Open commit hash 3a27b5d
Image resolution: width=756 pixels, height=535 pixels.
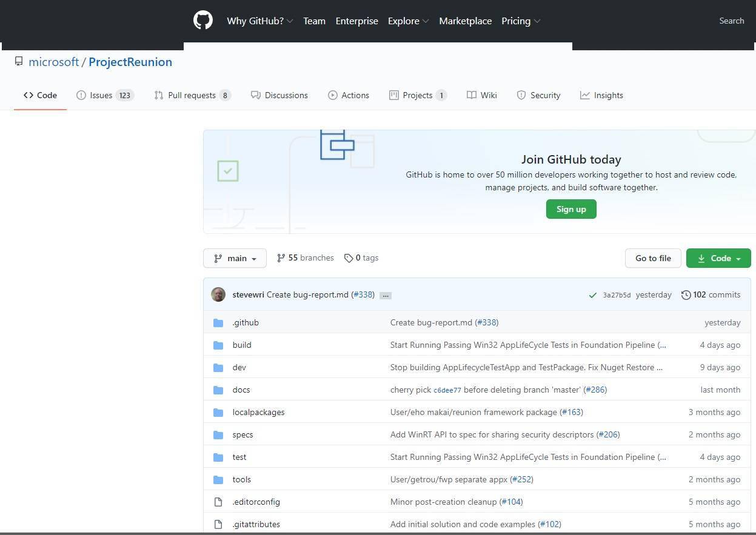[x=617, y=295]
